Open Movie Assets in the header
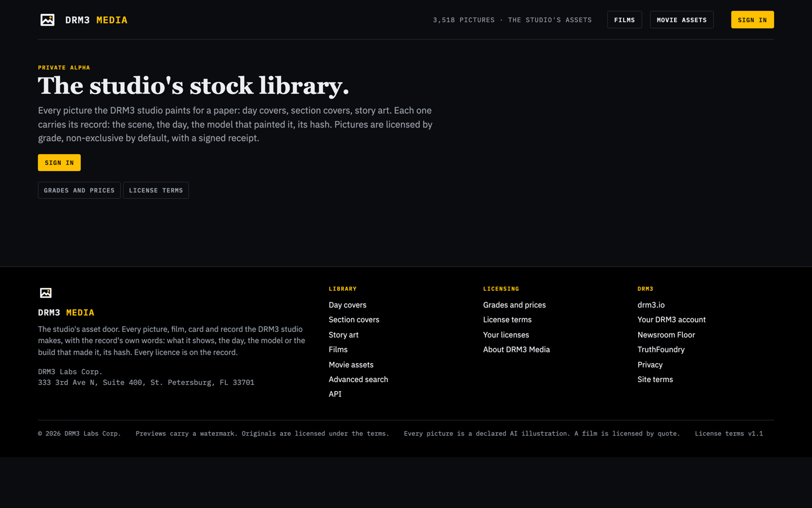The image size is (812, 508). point(682,20)
